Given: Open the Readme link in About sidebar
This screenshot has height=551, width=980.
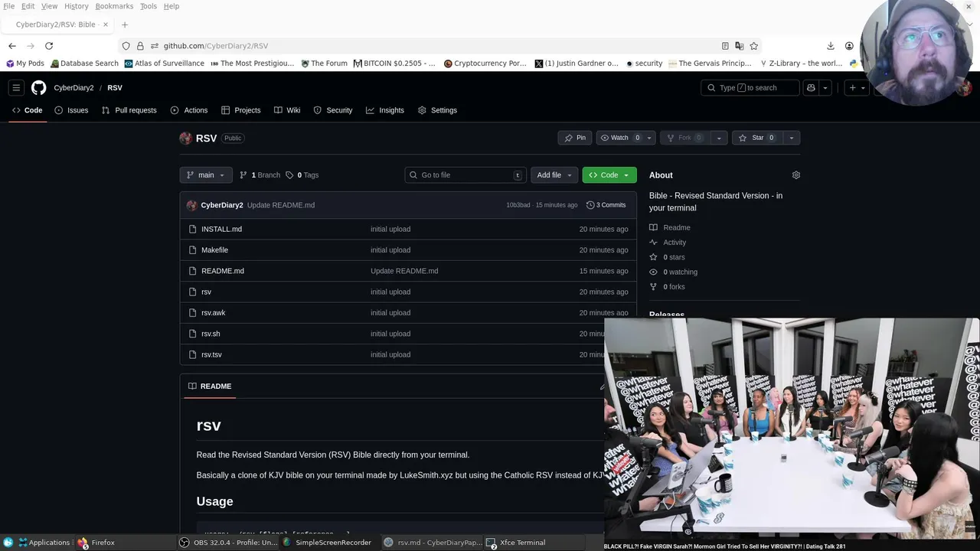Looking at the screenshot, I should (670, 227).
